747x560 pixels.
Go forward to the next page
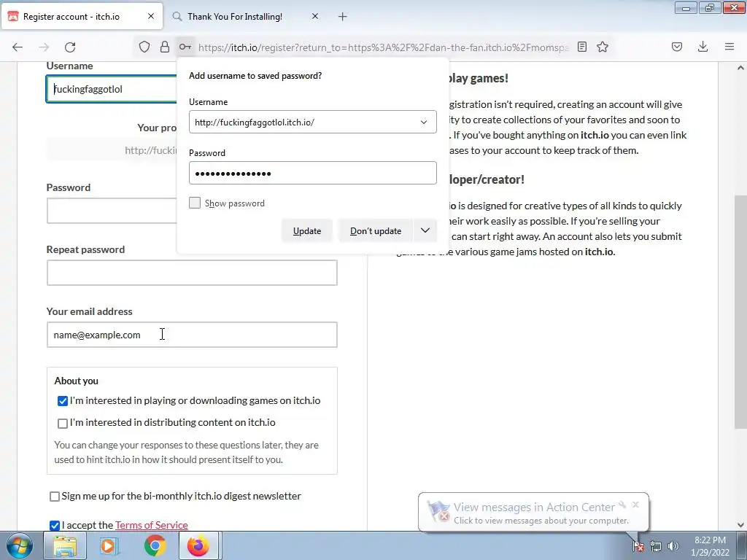click(44, 47)
